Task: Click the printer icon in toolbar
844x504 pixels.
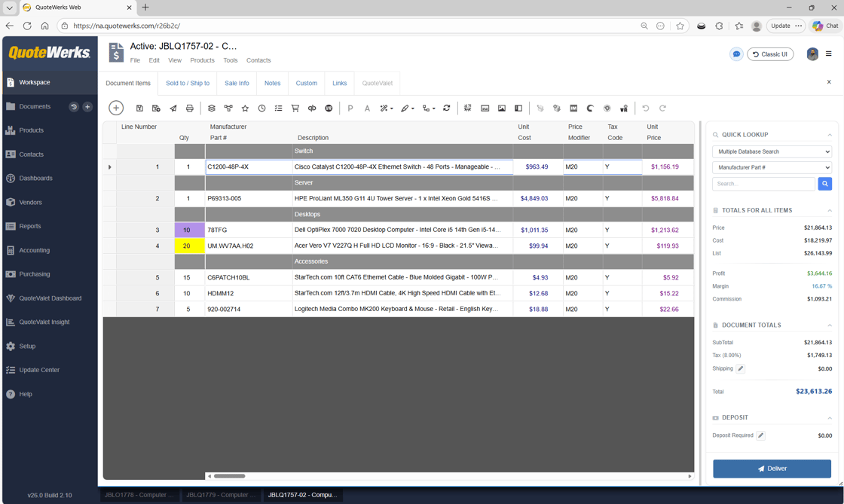Action: 190,108
